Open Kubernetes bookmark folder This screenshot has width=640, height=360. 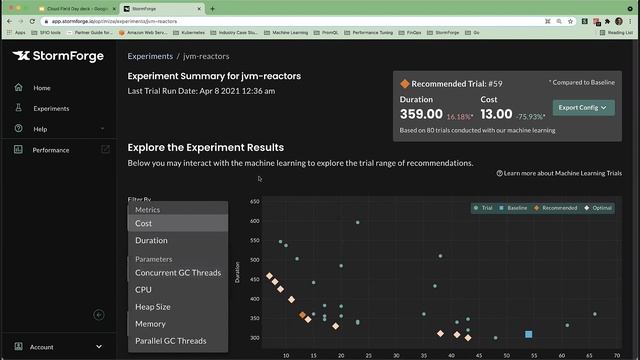coord(189,33)
